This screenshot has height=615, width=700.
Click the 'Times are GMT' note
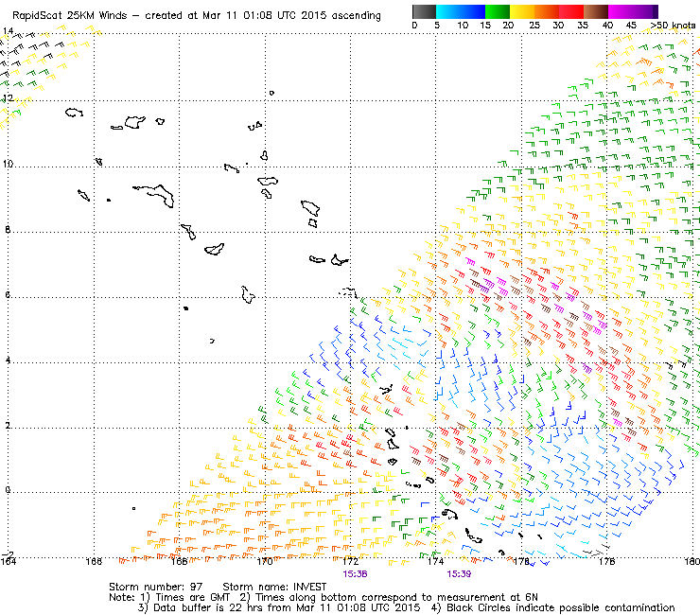[x=192, y=598]
